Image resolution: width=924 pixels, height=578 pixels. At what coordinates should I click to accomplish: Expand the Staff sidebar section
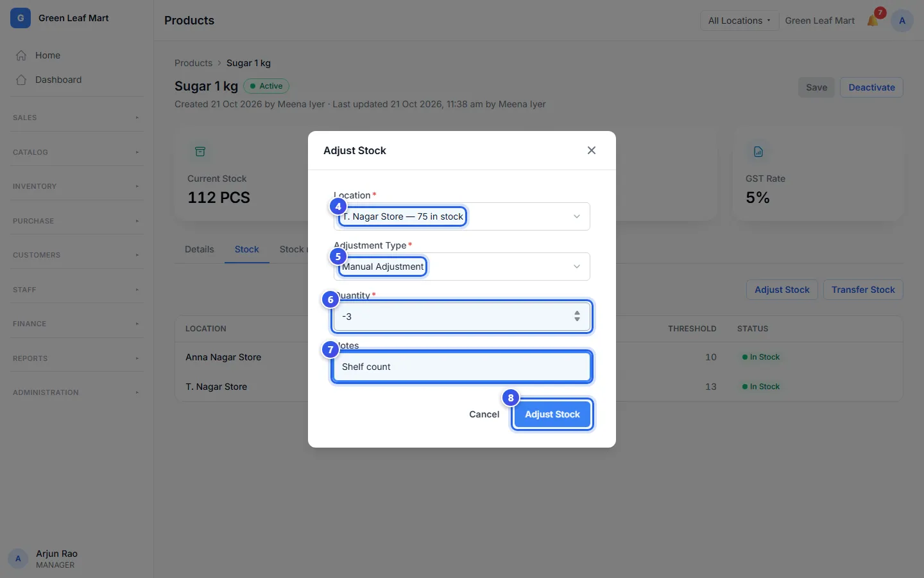point(77,290)
